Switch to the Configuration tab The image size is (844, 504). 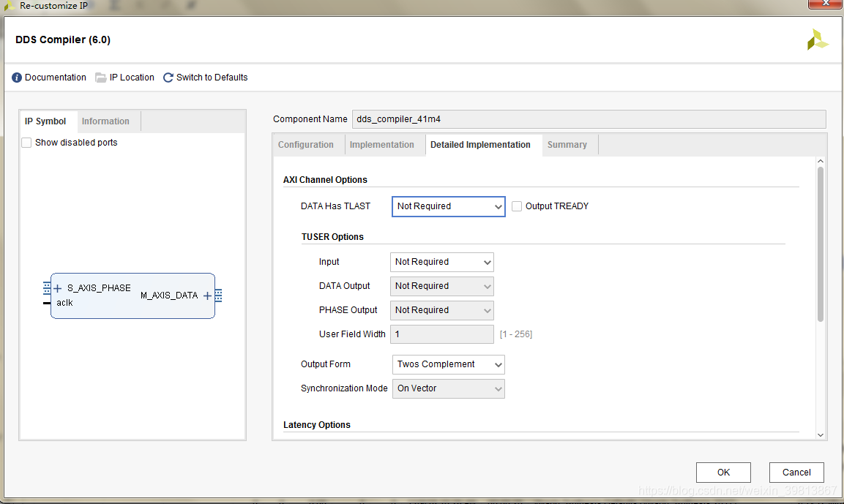(306, 145)
